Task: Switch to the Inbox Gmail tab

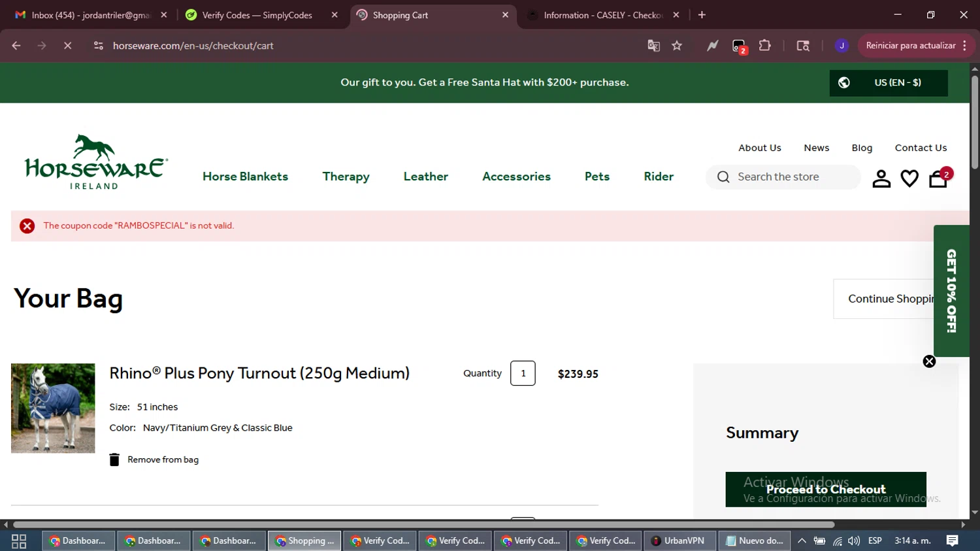Action: pos(90,15)
